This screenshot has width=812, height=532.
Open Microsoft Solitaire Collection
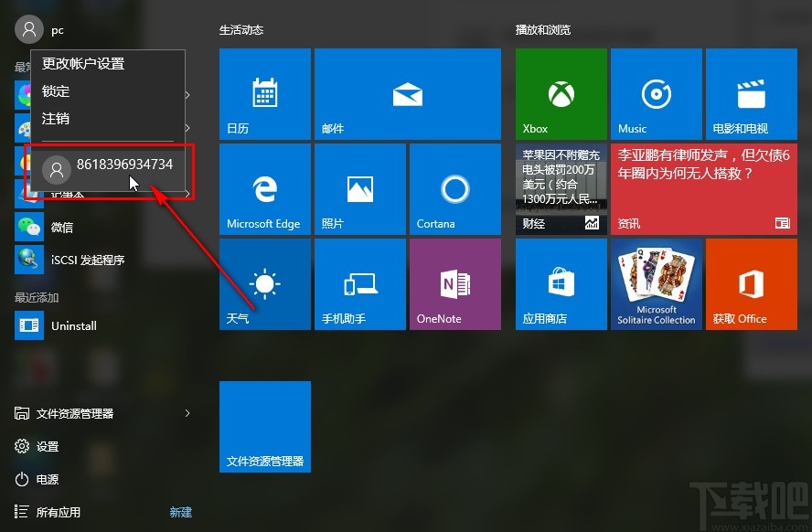(657, 283)
